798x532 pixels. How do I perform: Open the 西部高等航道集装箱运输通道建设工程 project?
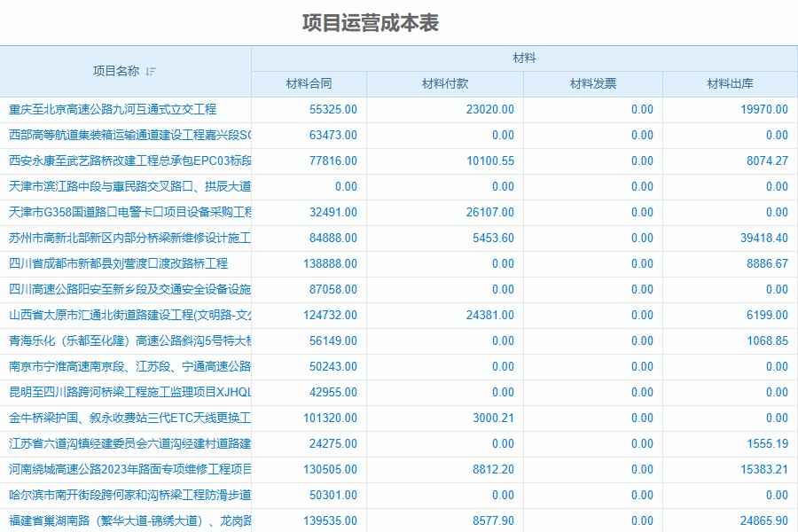124,135
